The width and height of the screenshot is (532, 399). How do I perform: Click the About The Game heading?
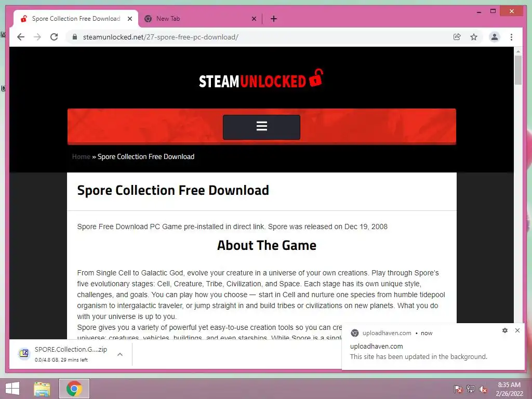tap(267, 245)
